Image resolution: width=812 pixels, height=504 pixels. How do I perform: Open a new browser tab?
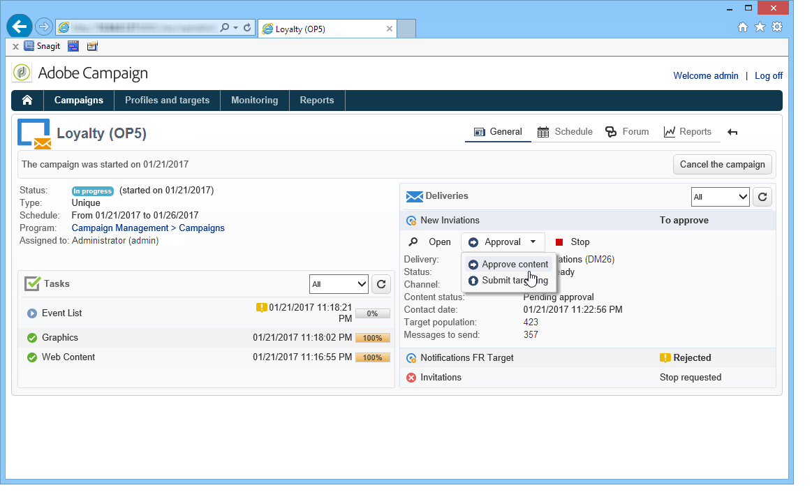406,29
